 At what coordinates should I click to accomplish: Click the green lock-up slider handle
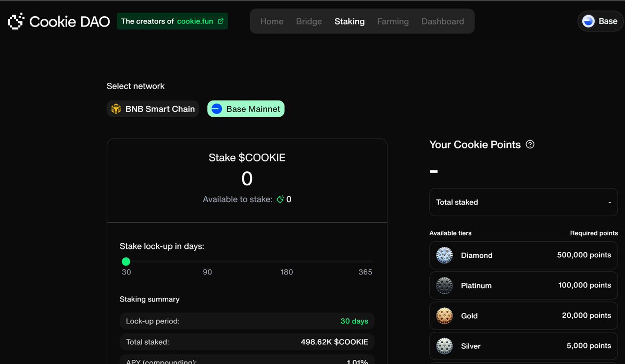(126, 261)
